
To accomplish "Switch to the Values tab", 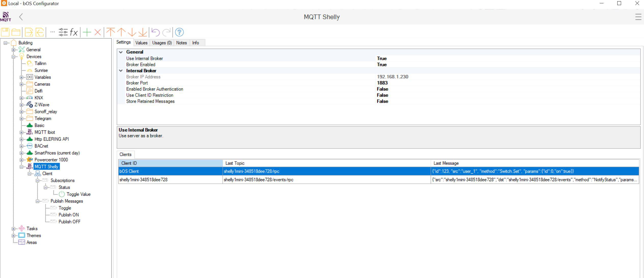I will pyautogui.click(x=141, y=43).
